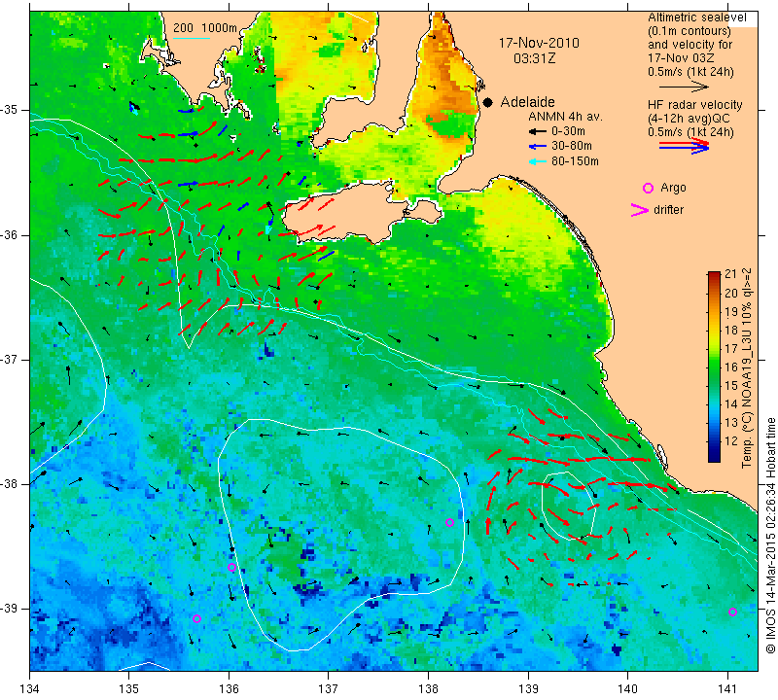Viewport: 778px width, 700px height.
Task: Click the blue 30-80m ANMN arrow symbol
Action: (x=538, y=147)
